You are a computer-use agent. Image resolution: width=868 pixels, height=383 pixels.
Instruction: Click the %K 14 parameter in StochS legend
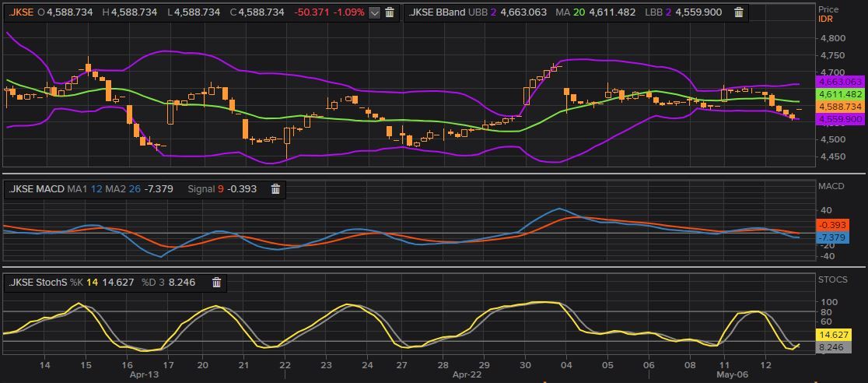click(x=84, y=282)
